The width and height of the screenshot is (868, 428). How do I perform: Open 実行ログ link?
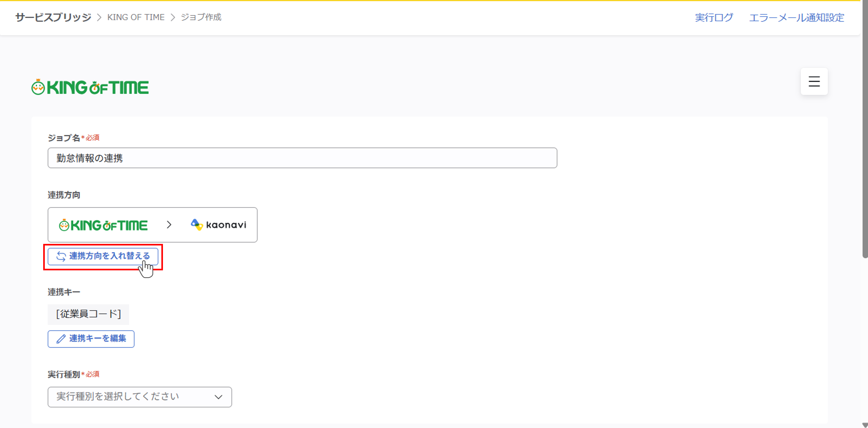coord(714,18)
